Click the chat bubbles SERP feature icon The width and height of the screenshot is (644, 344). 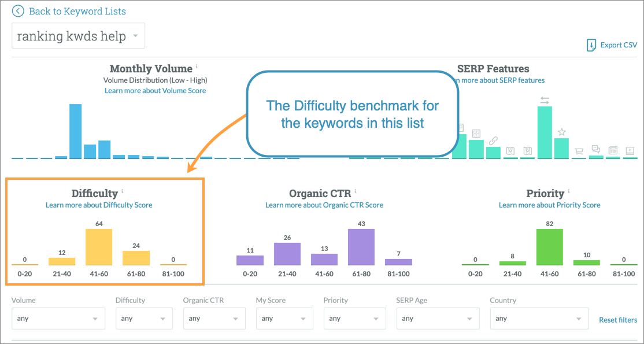pyautogui.click(x=595, y=150)
